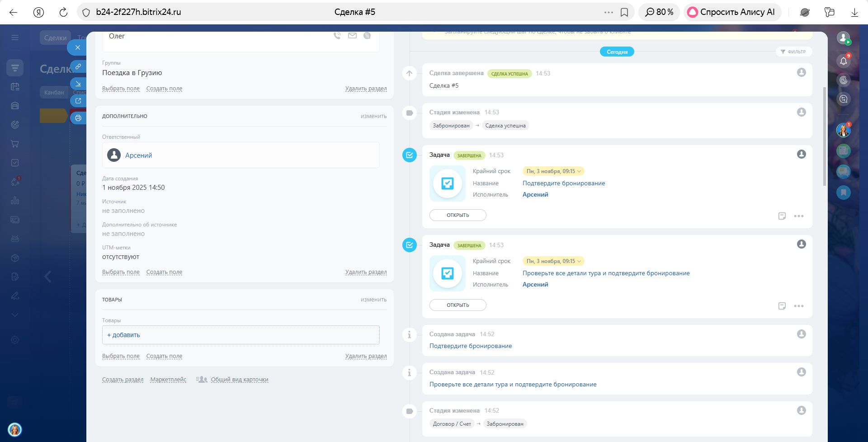This screenshot has height=442, width=868.
Task: Click ОТКРЫТЬ on the 'Подтвердите бронирование' task card
Action: [458, 215]
